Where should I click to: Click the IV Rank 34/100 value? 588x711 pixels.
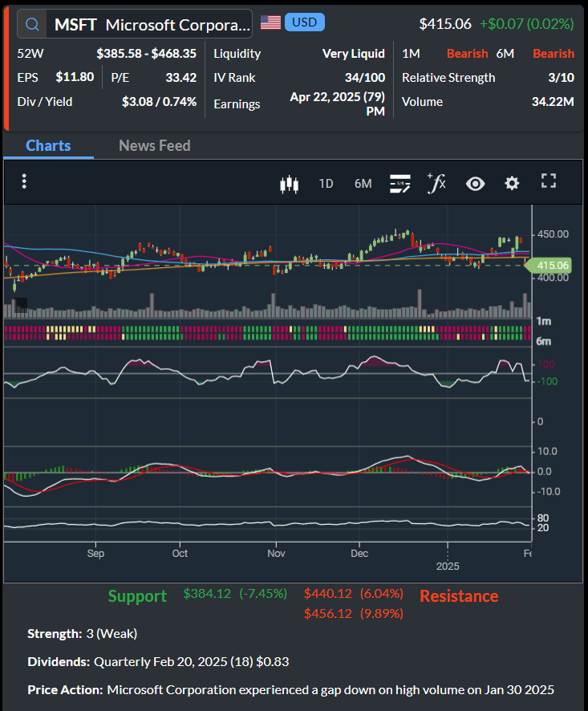(x=365, y=78)
